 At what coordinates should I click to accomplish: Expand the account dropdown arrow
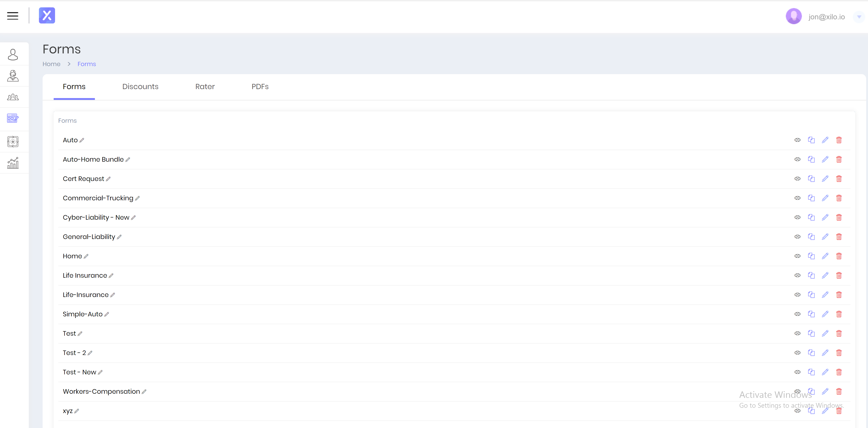859,17
